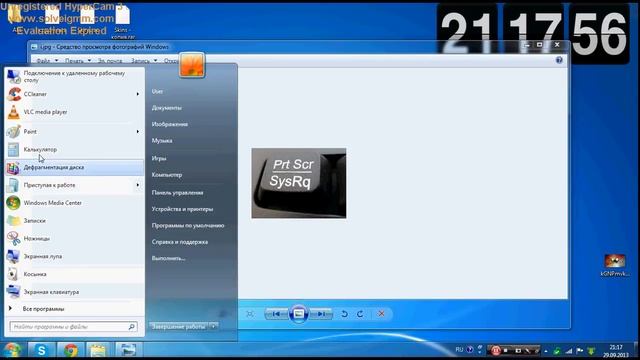
Task: Open Программы по умолчанию
Action: pyautogui.click(x=188, y=225)
